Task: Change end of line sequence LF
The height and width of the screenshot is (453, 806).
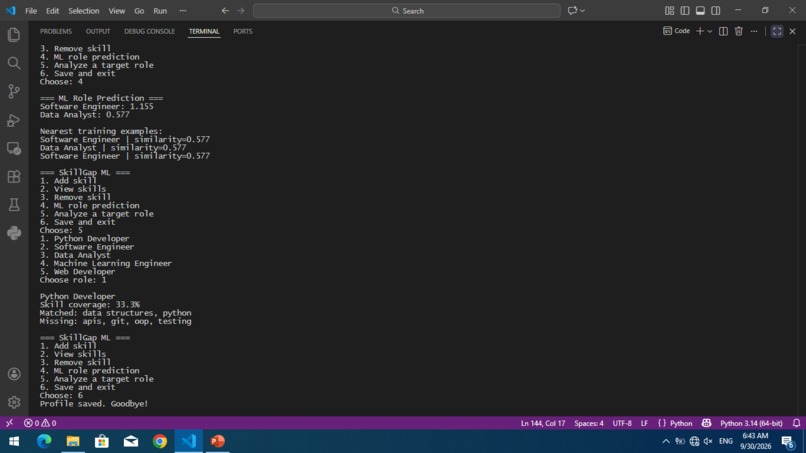Action: 644,423
